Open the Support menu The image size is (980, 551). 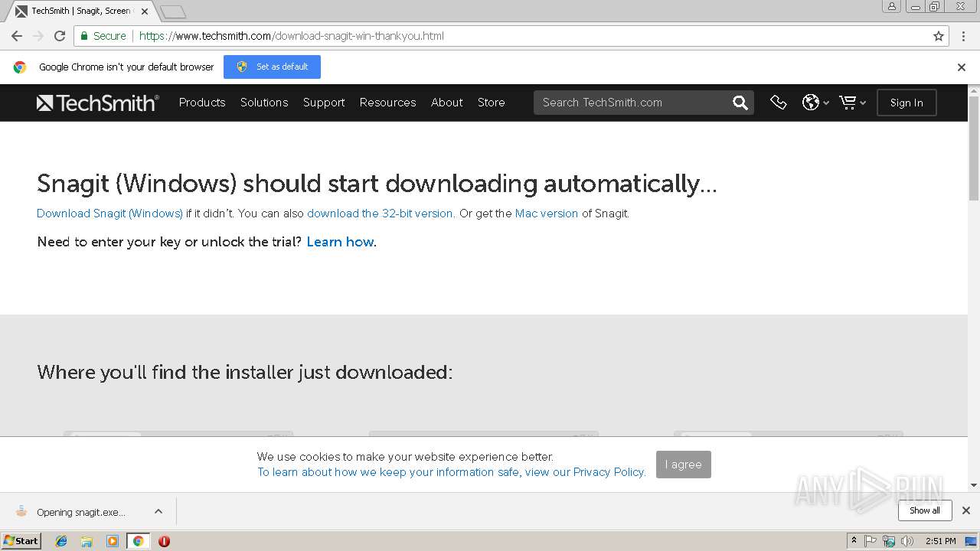(x=324, y=103)
